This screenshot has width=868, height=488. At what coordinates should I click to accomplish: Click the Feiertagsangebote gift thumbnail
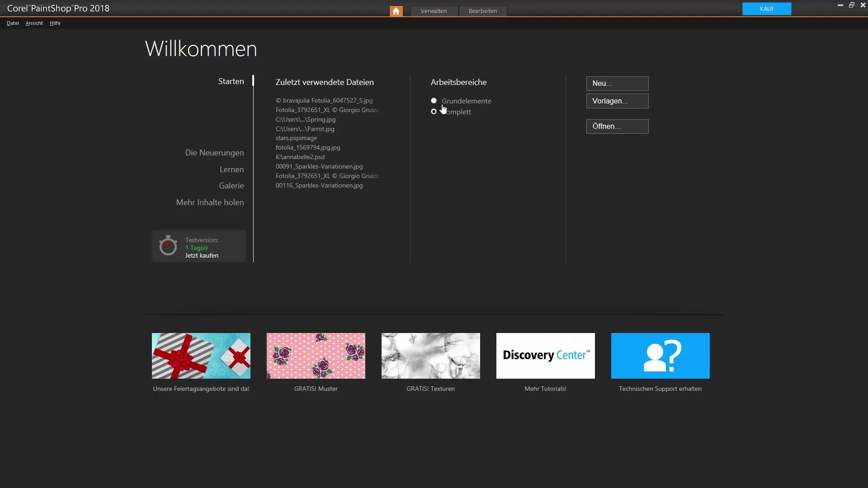pos(201,356)
